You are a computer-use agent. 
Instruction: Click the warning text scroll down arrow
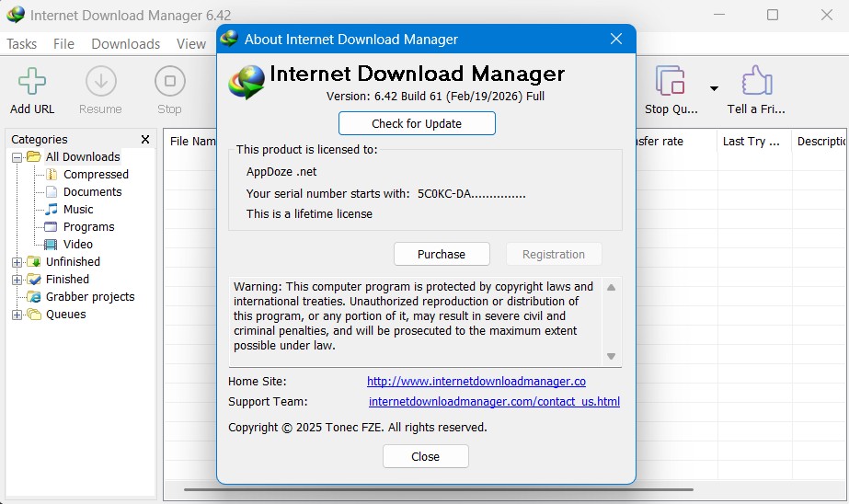tap(612, 356)
